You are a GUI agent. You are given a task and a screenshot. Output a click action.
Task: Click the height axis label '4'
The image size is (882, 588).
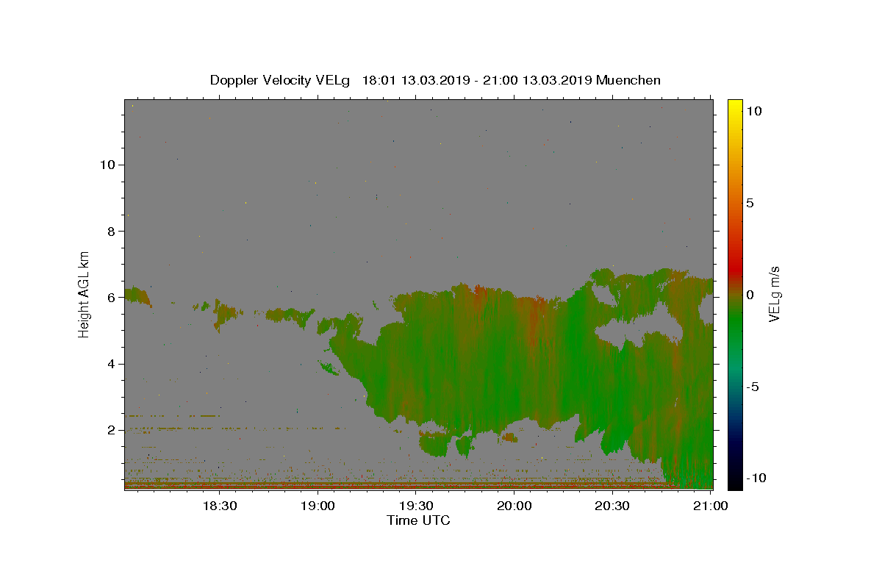(x=110, y=364)
